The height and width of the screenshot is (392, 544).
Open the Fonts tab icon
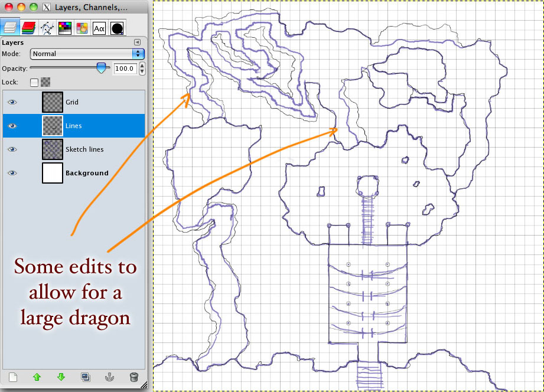coord(99,27)
